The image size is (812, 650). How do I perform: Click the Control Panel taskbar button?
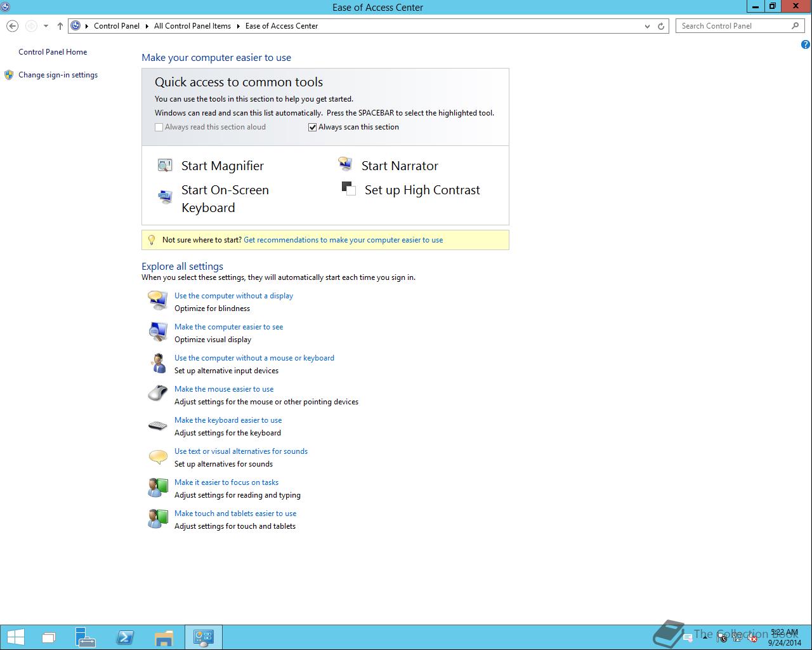coord(204,637)
